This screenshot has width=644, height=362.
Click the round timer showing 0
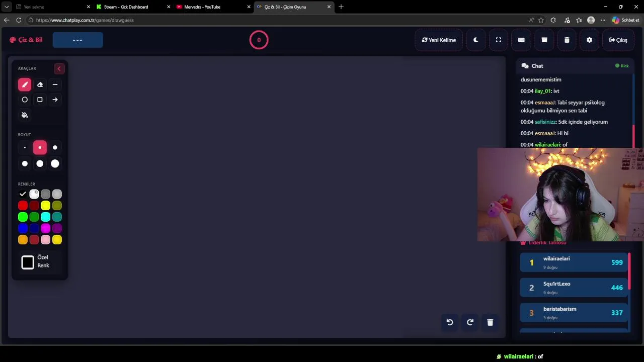tap(259, 40)
